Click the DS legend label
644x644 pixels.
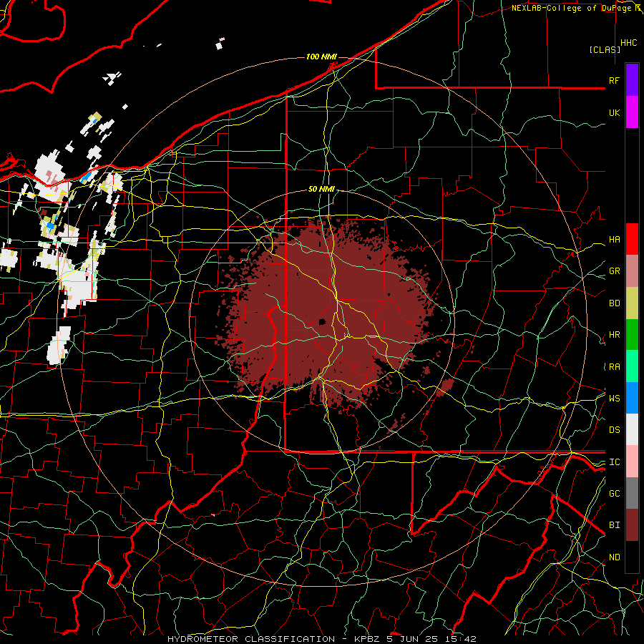(614, 430)
